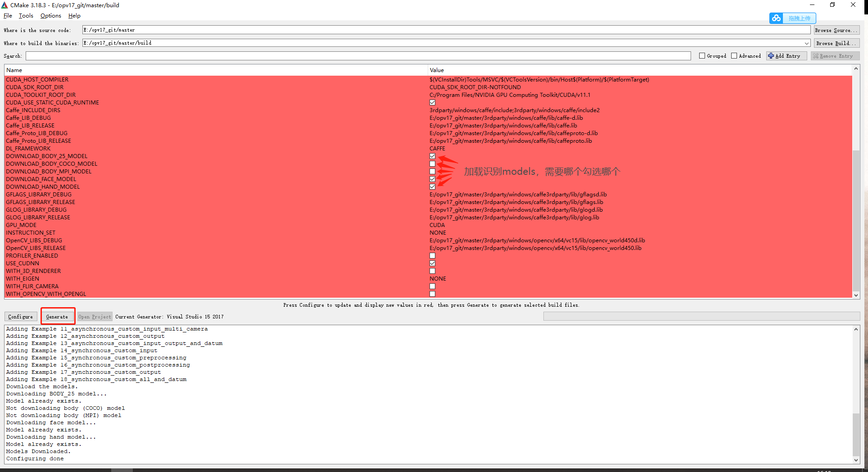Open the Options menu

point(50,15)
